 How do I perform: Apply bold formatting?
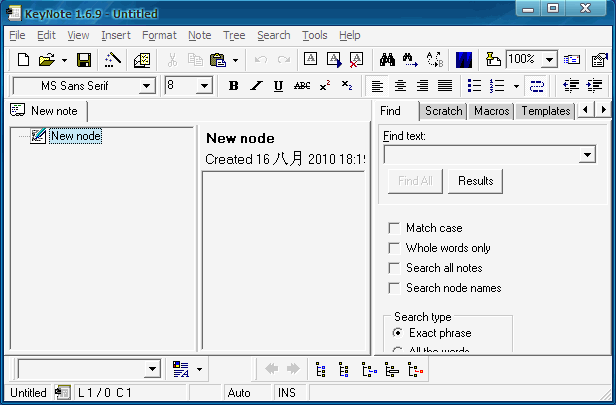click(x=233, y=86)
